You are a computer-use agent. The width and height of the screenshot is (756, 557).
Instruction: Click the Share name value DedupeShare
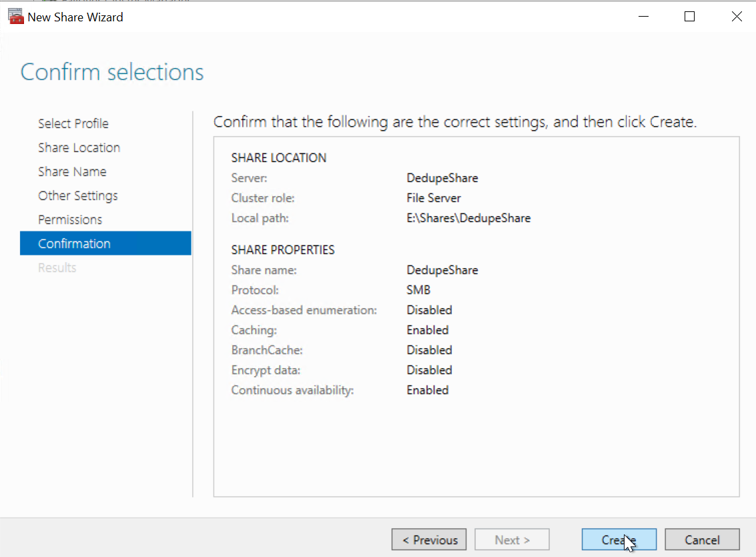[442, 269]
